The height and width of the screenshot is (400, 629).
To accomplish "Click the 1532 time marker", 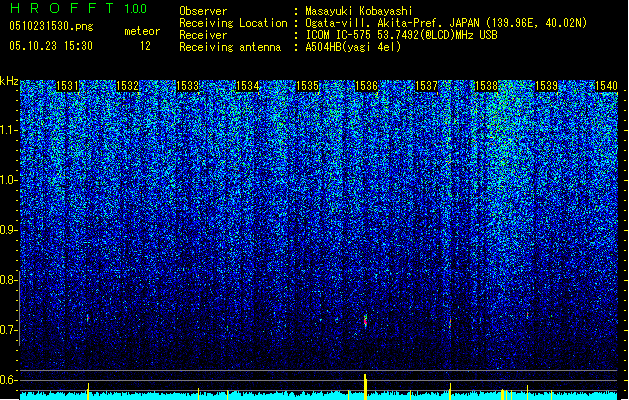I will 127,86.
